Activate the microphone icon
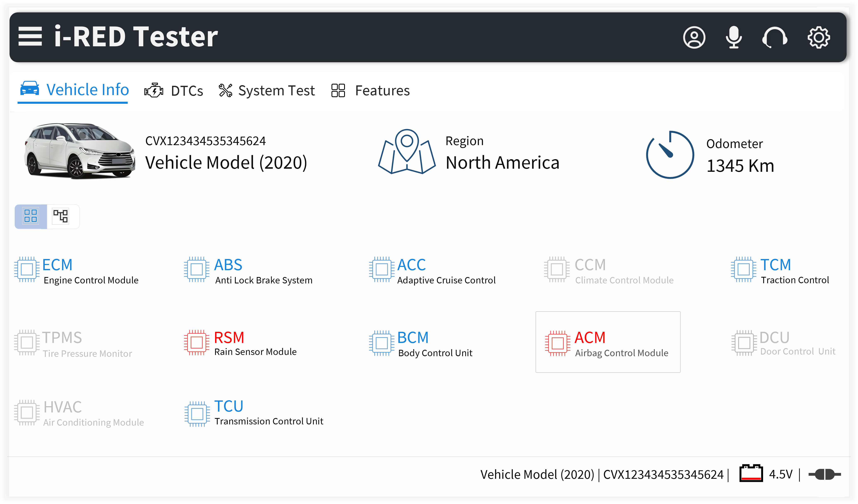 (x=734, y=37)
